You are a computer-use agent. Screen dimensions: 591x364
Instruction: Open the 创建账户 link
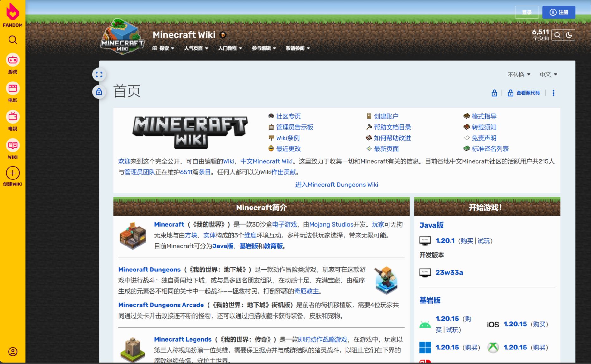click(x=386, y=116)
